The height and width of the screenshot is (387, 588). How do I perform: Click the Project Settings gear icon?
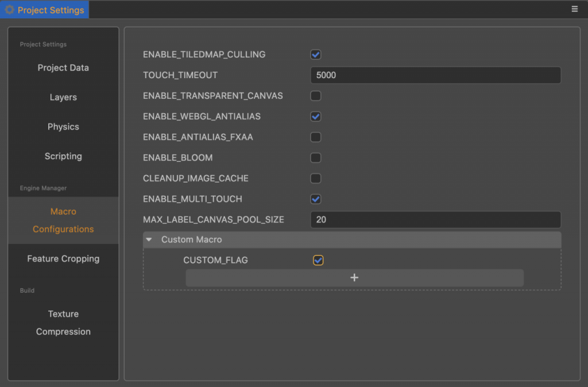[9, 10]
